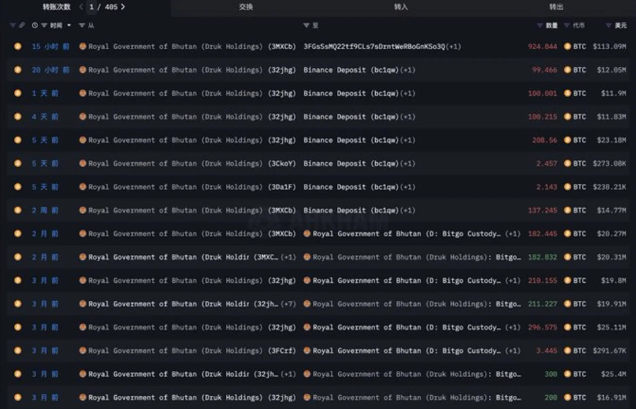Click BTC token icon in $12.05M row
Image resolution: width=636 pixels, height=409 pixels.
[567, 70]
